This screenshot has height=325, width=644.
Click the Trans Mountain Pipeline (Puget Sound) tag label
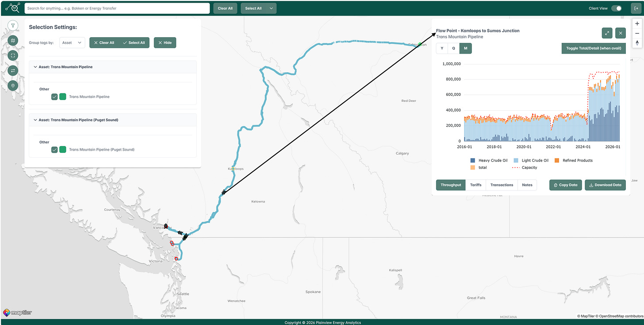tap(102, 150)
